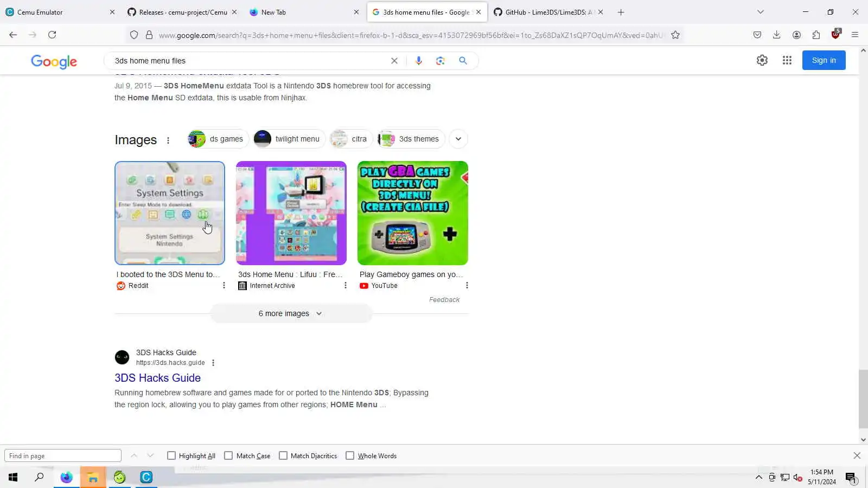The height and width of the screenshot is (488, 868).
Task: Open a new browser tab
Action: [621, 12]
